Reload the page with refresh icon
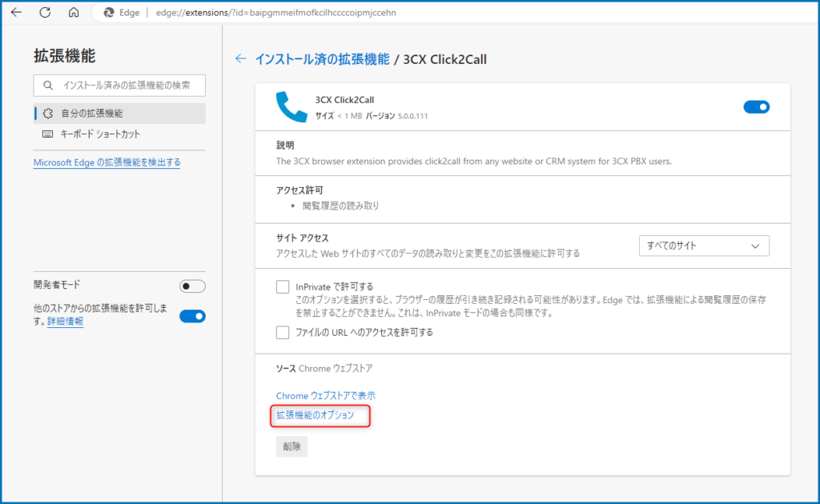The image size is (820, 504). (45, 12)
